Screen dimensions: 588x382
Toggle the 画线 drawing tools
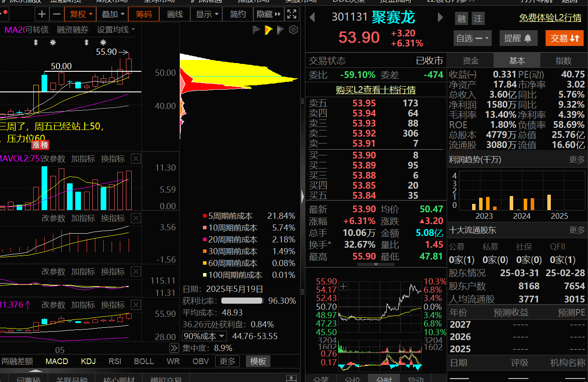coord(175,14)
